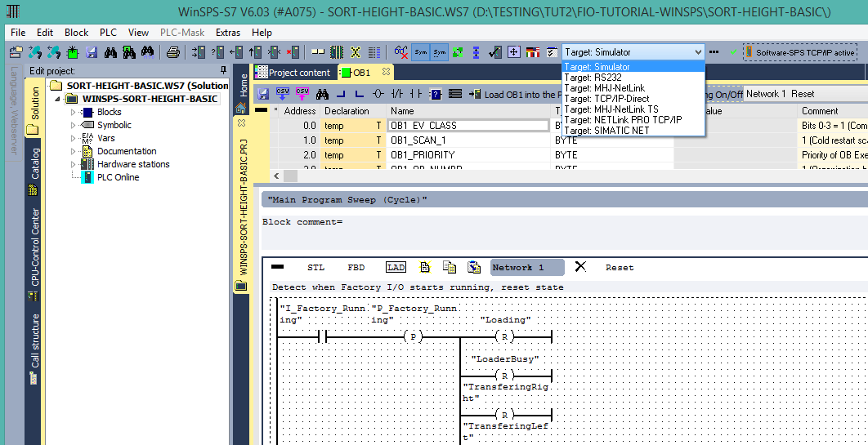Image resolution: width=868 pixels, height=445 pixels.
Task: Open the Catalog side tab
Action: (x=34, y=171)
